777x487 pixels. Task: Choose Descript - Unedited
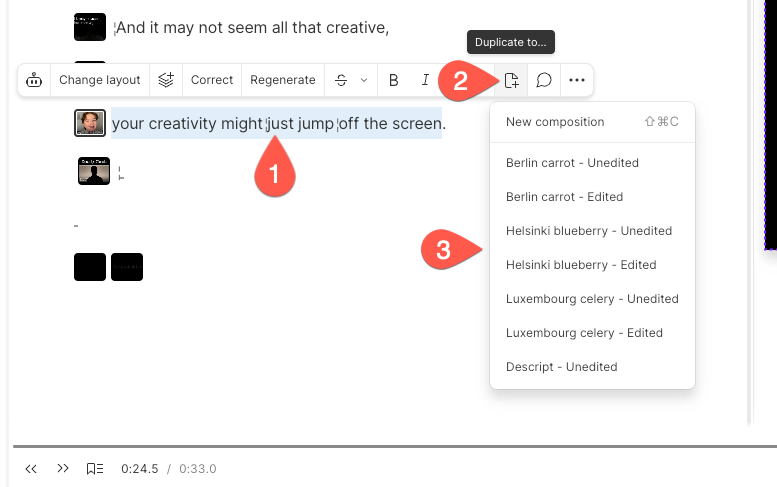pyautogui.click(x=592, y=367)
